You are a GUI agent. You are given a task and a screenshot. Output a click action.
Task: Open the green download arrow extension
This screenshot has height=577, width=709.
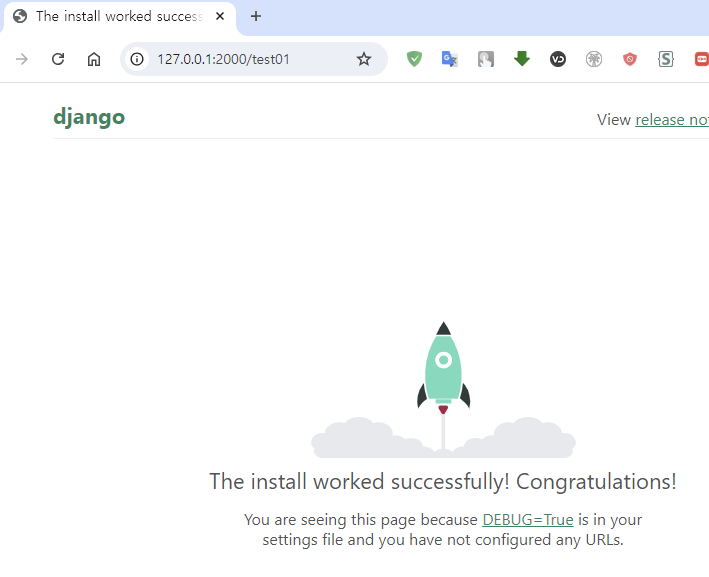point(522,59)
